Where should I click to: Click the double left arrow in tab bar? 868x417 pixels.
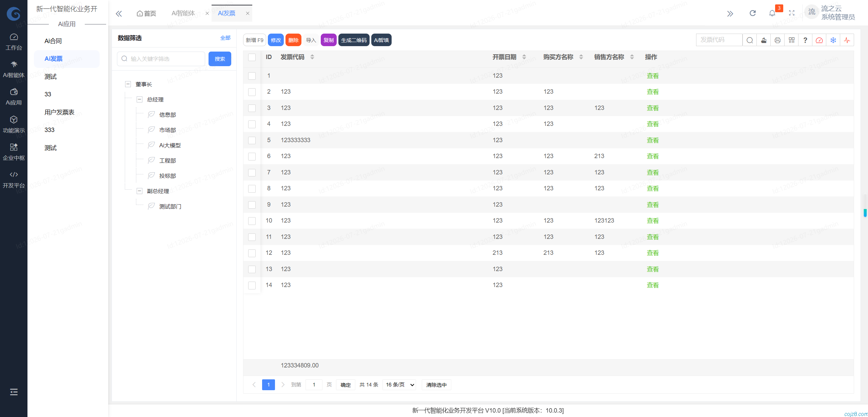pos(119,14)
